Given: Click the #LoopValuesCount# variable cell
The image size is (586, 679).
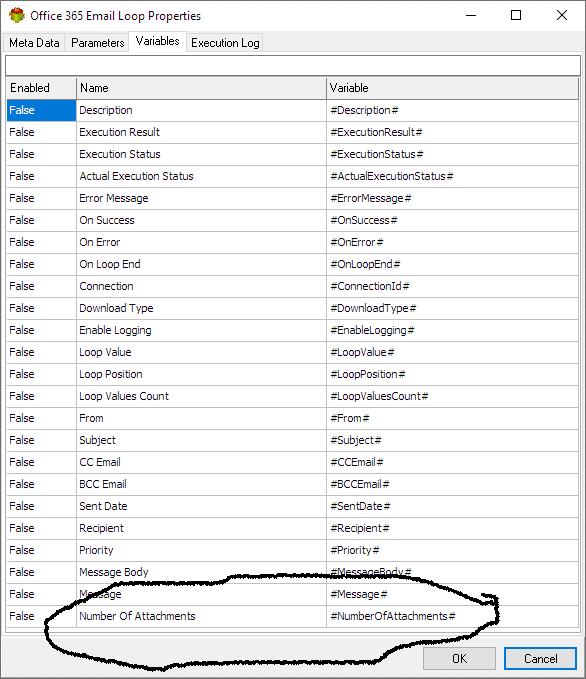Looking at the screenshot, I should (x=453, y=396).
